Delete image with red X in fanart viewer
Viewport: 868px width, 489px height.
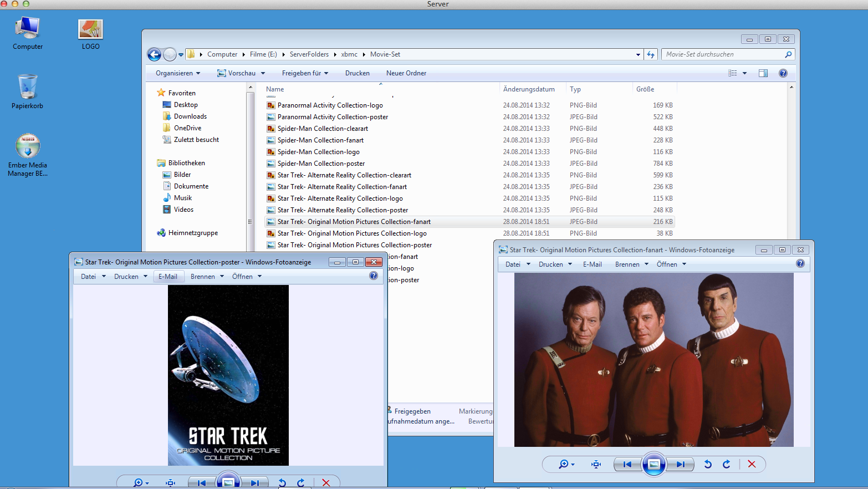coord(752,464)
